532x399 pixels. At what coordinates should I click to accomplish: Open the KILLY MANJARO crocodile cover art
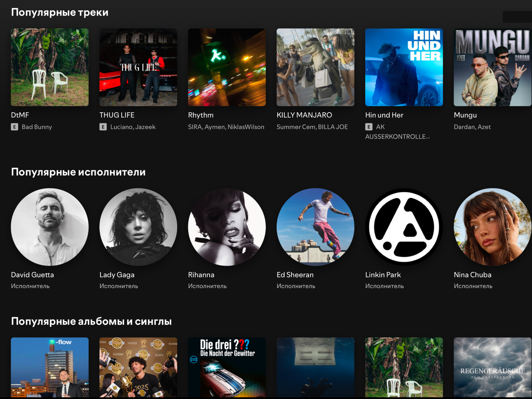(x=315, y=67)
